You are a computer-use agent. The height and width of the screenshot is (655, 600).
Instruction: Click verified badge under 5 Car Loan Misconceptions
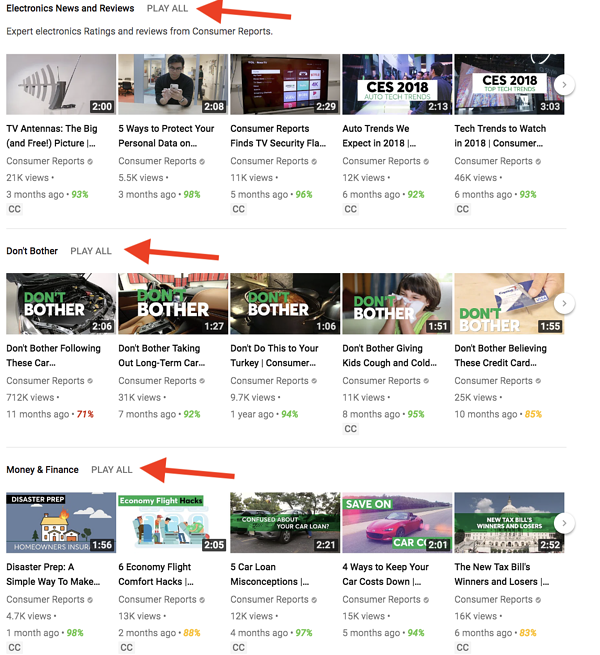point(314,600)
